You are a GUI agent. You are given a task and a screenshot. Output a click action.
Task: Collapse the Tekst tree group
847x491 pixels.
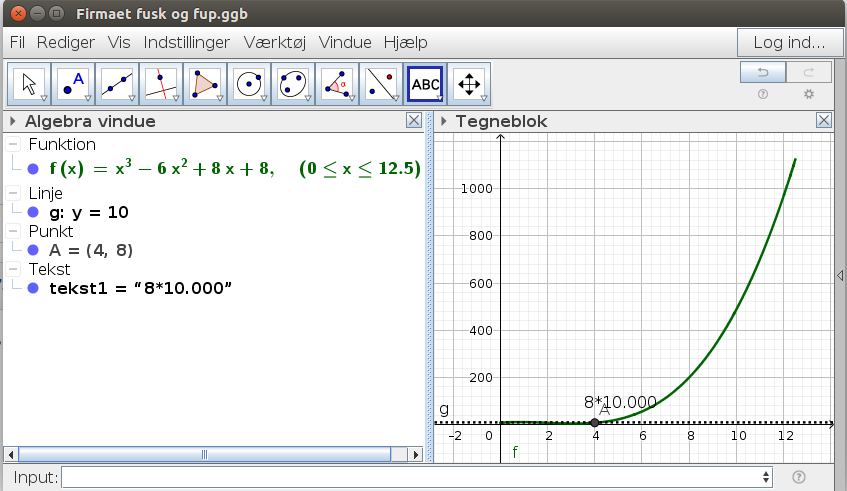pyautogui.click(x=13, y=268)
